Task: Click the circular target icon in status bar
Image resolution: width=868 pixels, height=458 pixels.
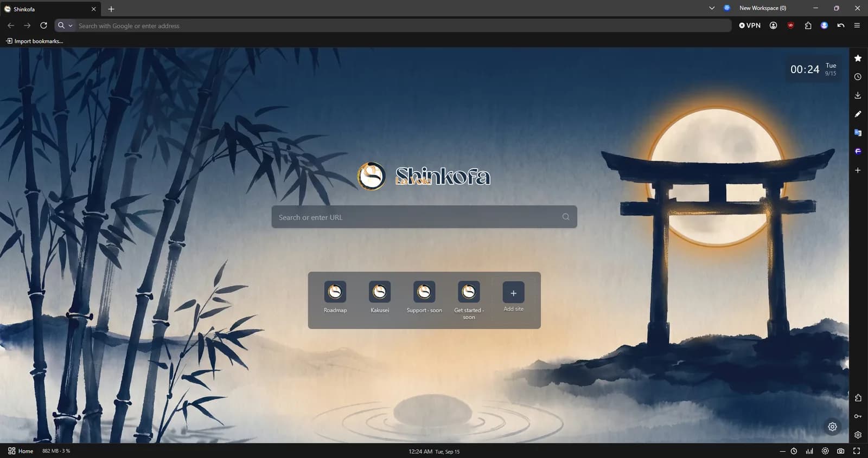Action: (825, 451)
